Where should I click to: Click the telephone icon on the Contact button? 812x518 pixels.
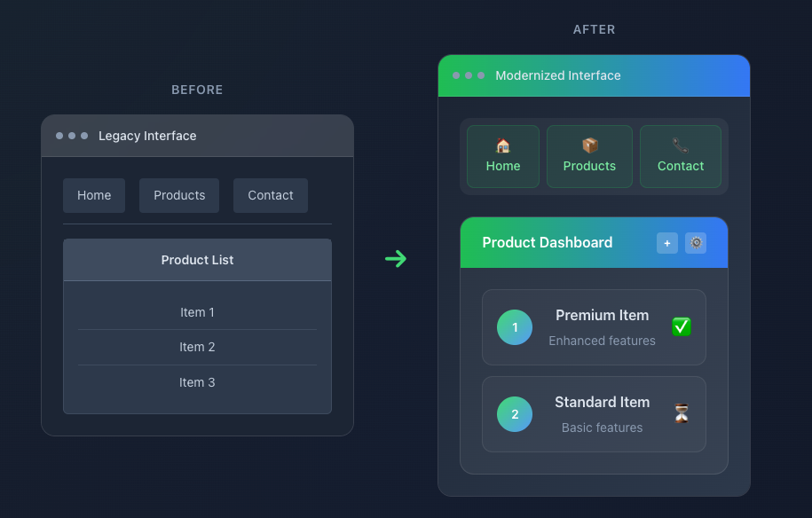click(x=680, y=145)
